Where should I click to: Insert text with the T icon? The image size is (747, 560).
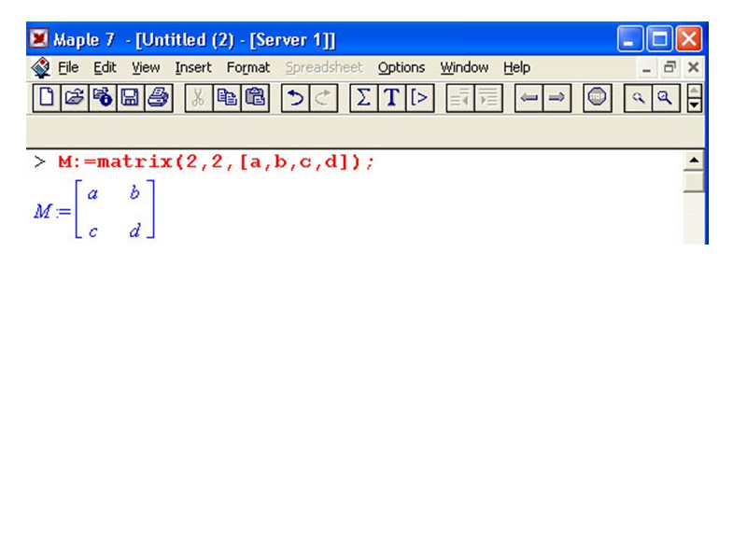392,98
